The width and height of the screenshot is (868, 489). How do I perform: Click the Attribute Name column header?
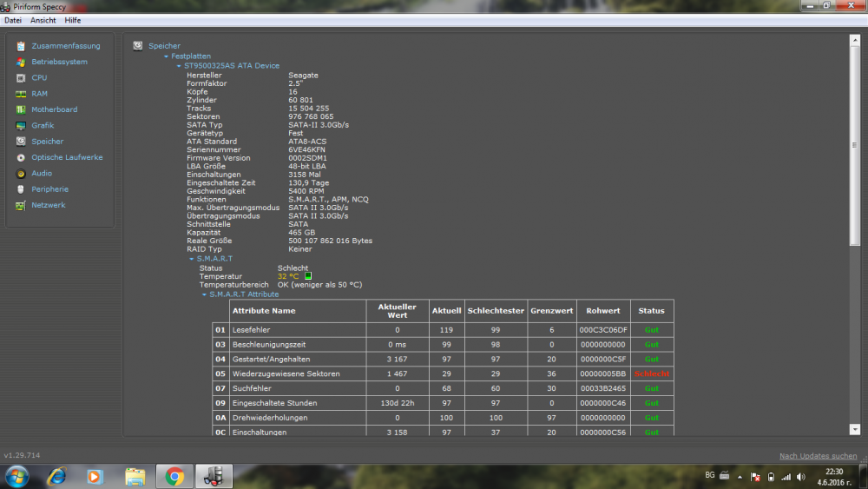[297, 311]
